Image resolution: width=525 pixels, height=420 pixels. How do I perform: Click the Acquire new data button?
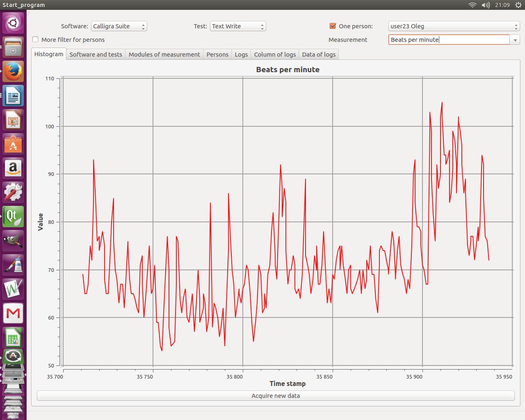click(x=276, y=396)
